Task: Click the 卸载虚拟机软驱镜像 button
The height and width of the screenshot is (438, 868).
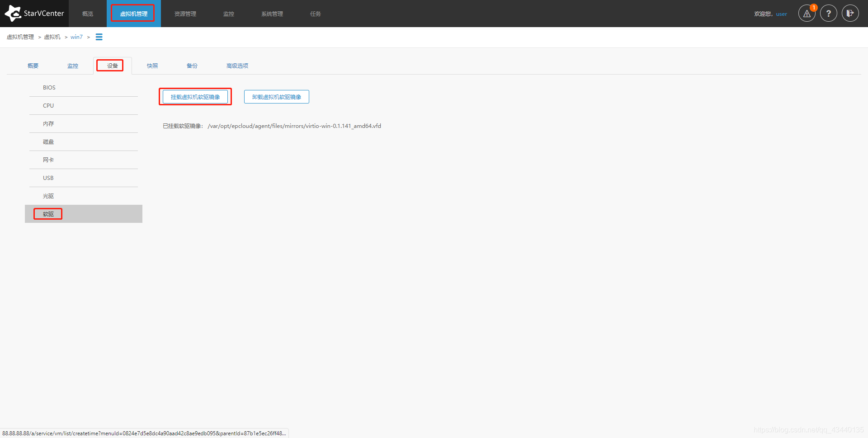Action: pyautogui.click(x=277, y=97)
